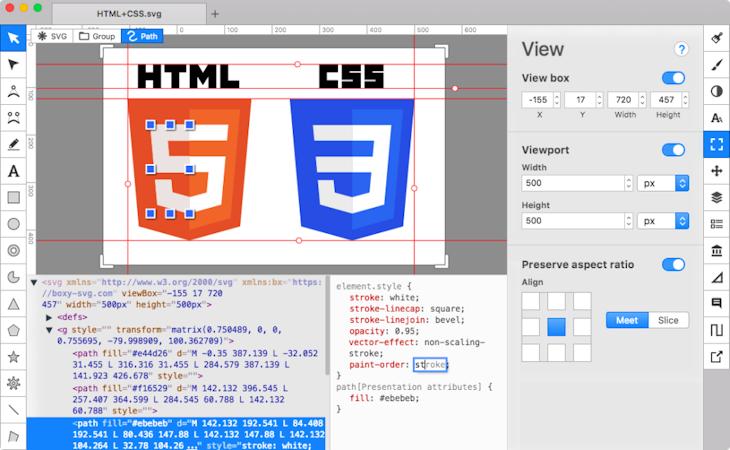Select the Pie shape tool
Image resolution: width=730 pixels, height=450 pixels.
click(x=13, y=277)
